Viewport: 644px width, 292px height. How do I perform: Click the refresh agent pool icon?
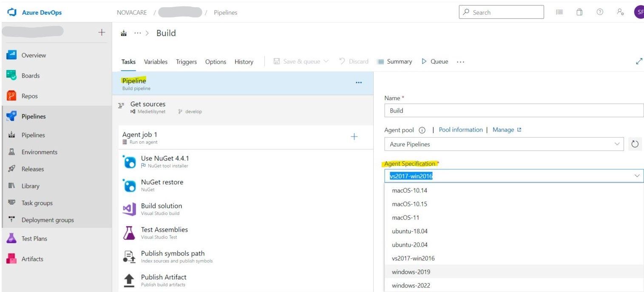coord(635,144)
